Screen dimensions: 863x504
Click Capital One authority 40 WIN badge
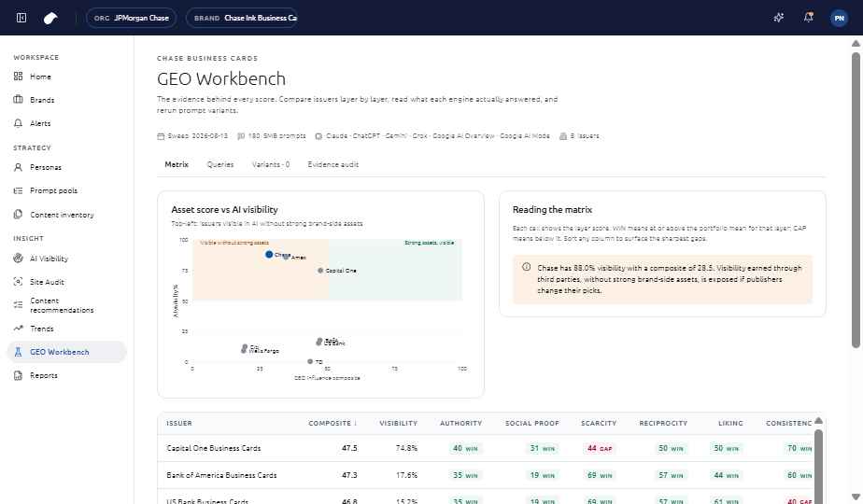(x=465, y=448)
